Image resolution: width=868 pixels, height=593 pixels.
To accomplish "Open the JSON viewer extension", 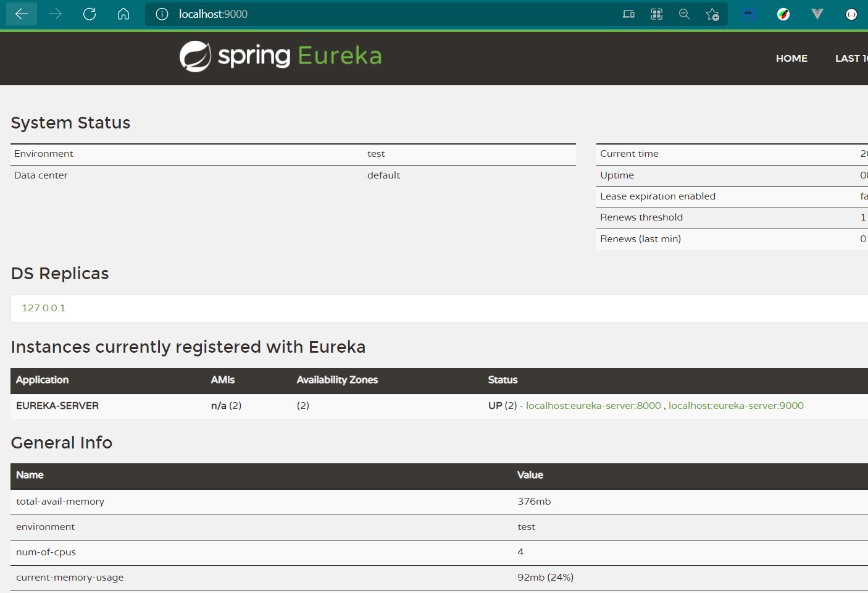I will click(749, 14).
